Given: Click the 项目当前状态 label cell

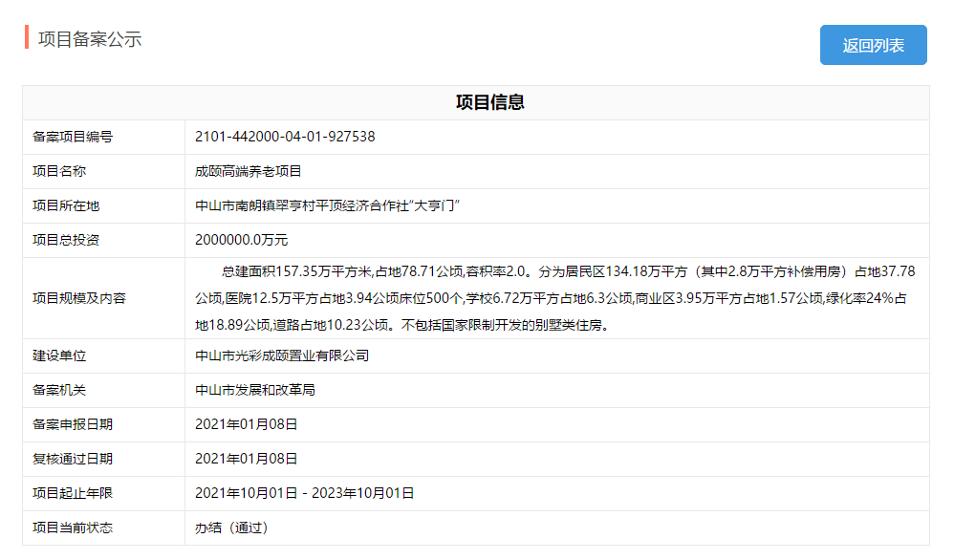Looking at the screenshot, I should pos(104,528).
